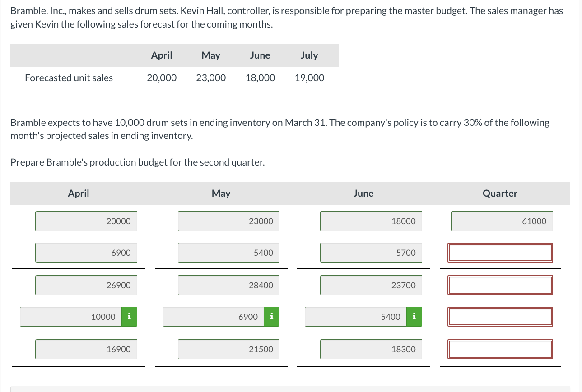
Task: Click the info icon next to June 5400
Action: tap(414, 317)
